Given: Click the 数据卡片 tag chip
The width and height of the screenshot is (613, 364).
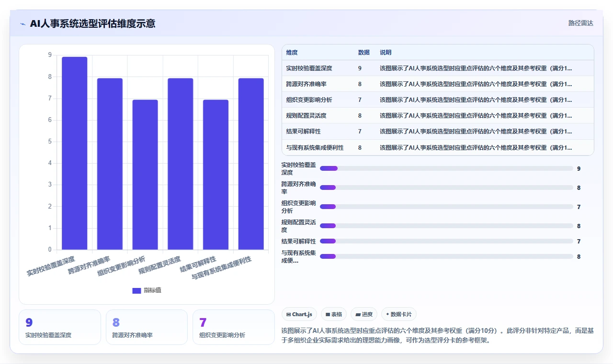Looking at the screenshot, I should [399, 314].
